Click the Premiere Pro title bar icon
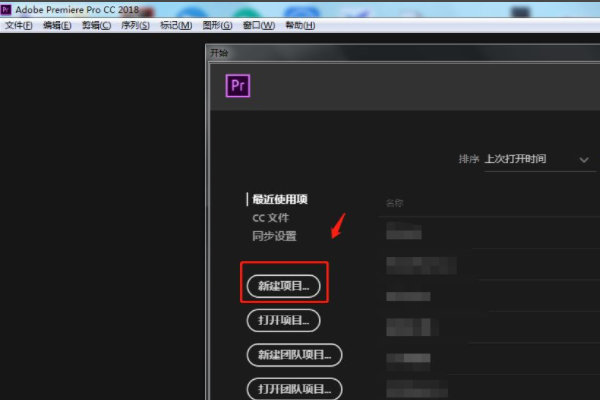 tap(6, 10)
